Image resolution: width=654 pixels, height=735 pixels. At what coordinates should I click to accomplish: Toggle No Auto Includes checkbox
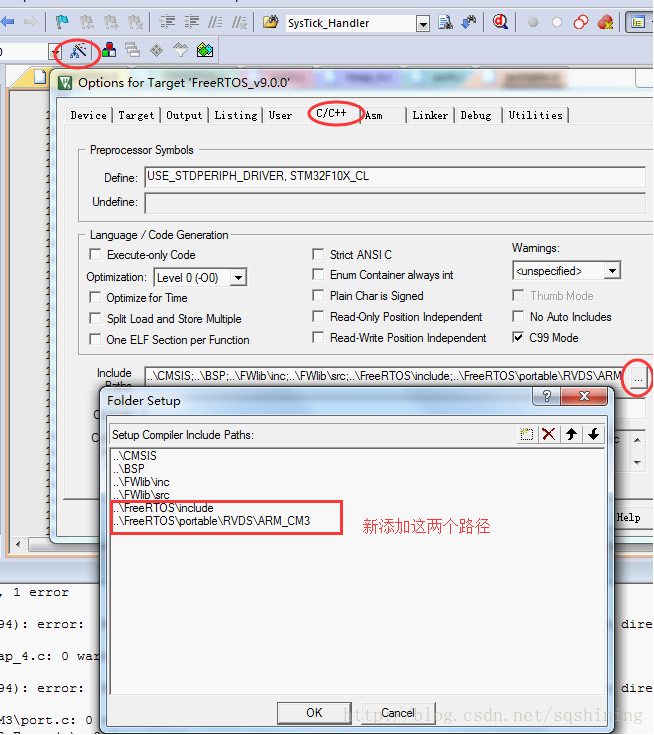518,316
